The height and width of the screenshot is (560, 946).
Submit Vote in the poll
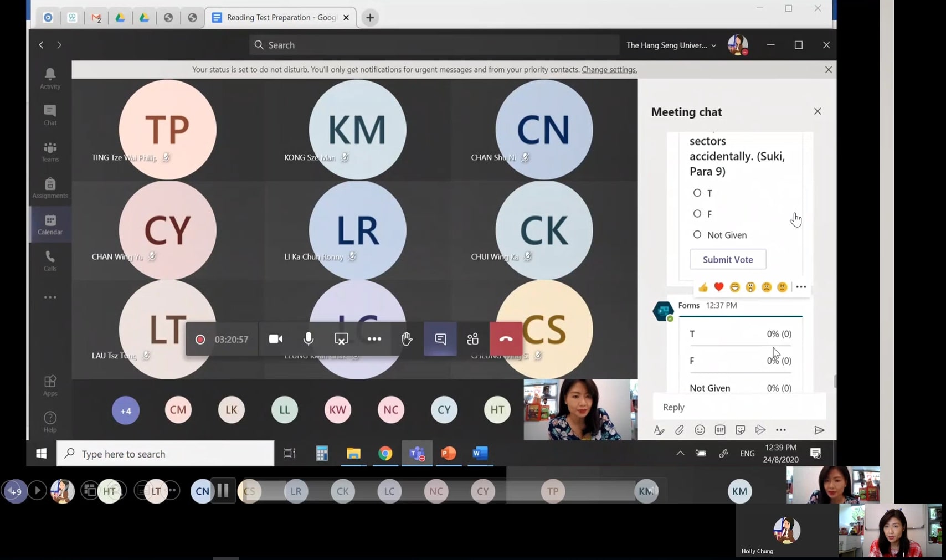point(727,259)
